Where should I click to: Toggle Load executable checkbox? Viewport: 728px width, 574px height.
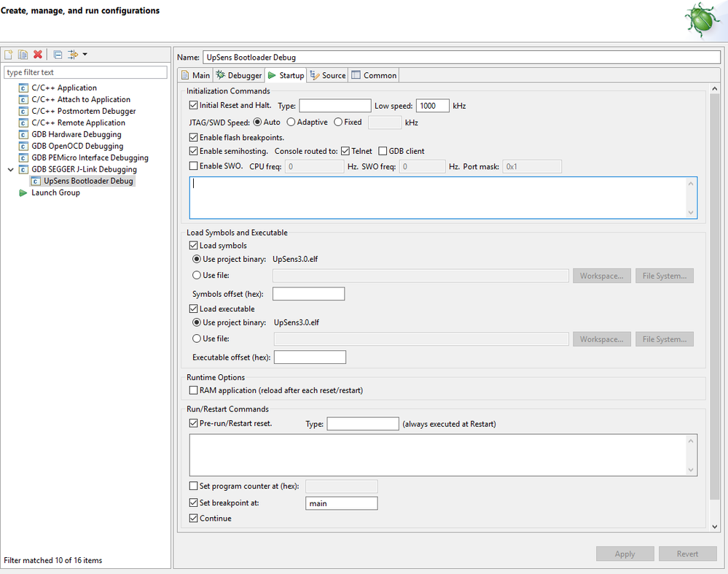pyautogui.click(x=194, y=309)
